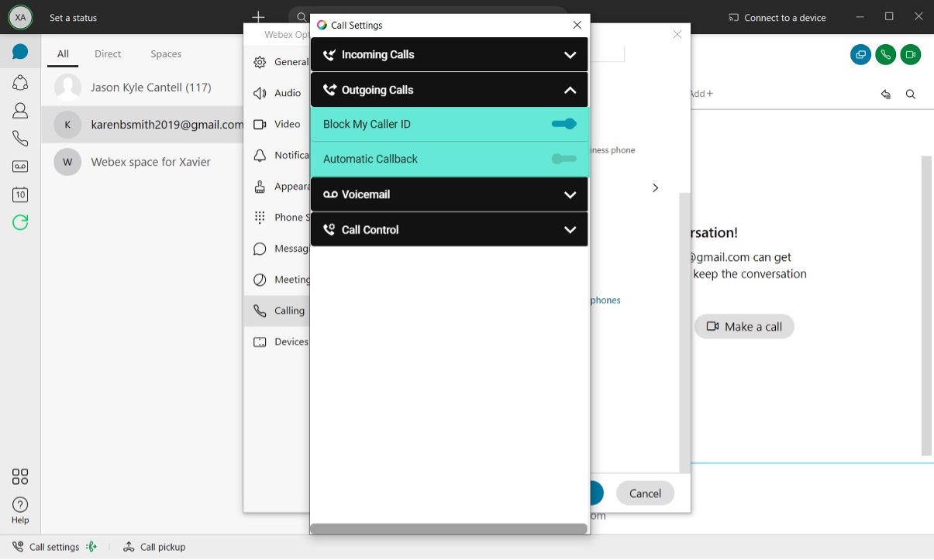Image resolution: width=934 pixels, height=560 pixels.
Task: Open the Contacts icon in left sidebar
Action: [x=20, y=111]
